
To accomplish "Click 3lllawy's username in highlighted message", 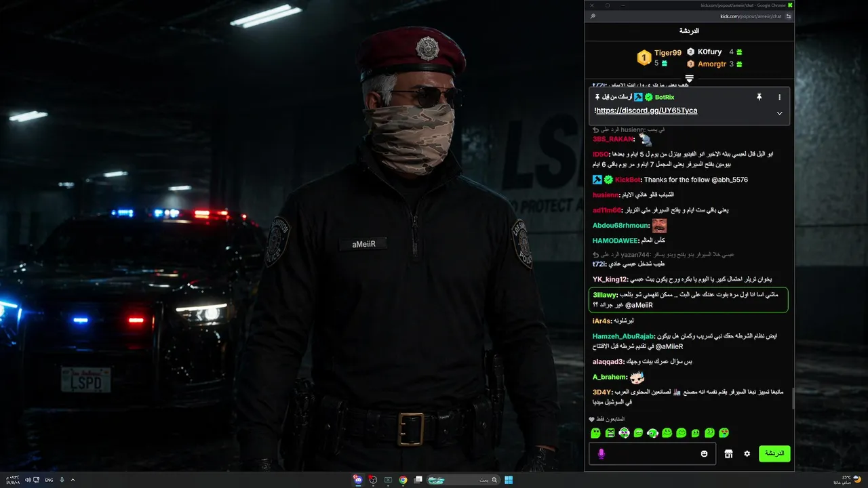I will (604, 295).
